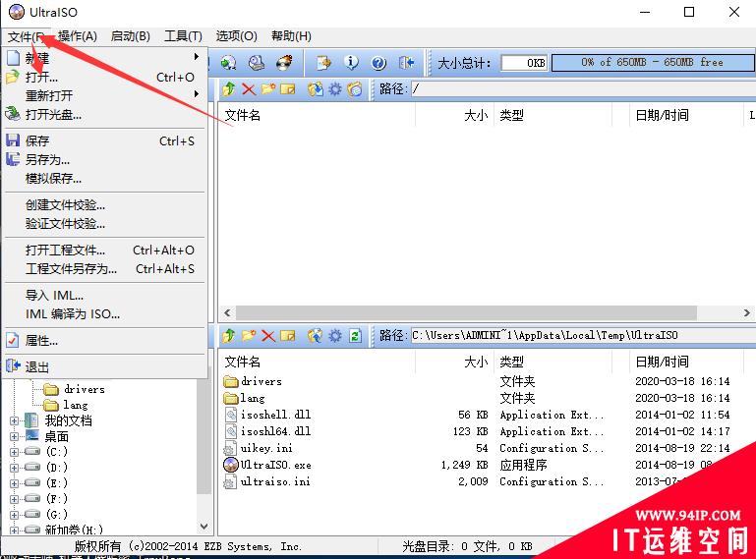Click the right arrow of the horizontal scrollbar

(747, 312)
